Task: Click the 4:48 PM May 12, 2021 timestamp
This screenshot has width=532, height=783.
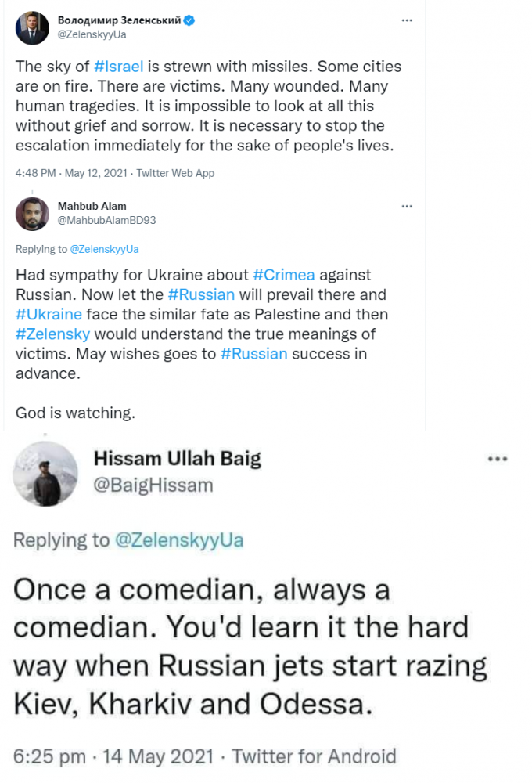Action: [71, 173]
